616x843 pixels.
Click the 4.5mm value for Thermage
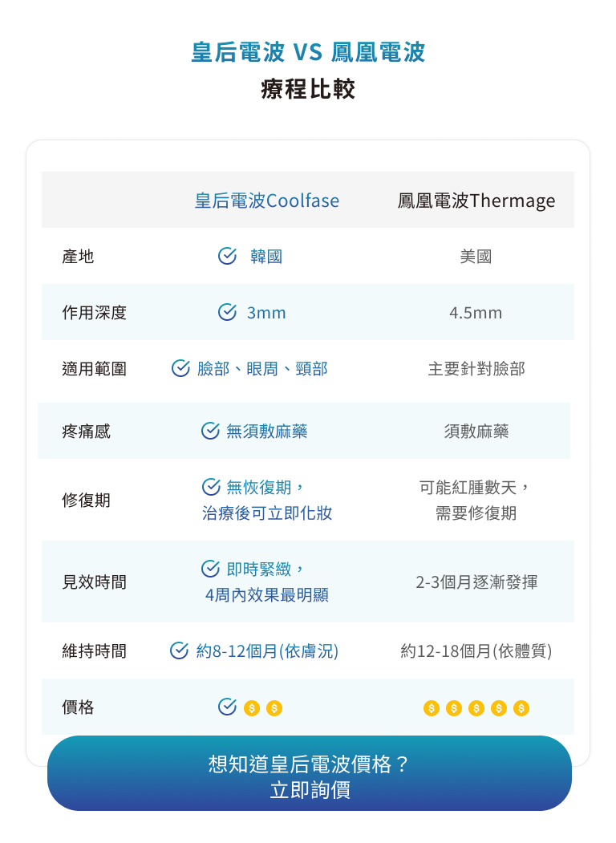point(476,313)
